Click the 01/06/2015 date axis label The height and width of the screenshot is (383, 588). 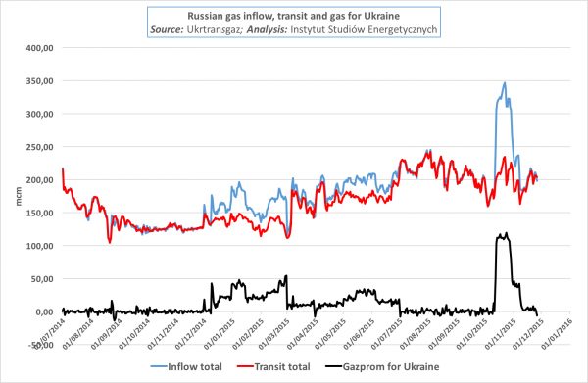click(x=361, y=333)
